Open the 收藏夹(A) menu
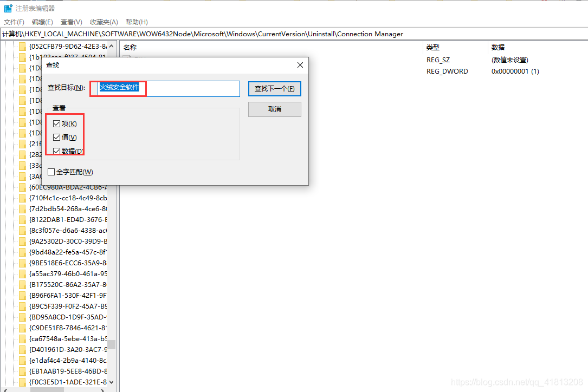This screenshot has height=392, width=588. [x=104, y=22]
